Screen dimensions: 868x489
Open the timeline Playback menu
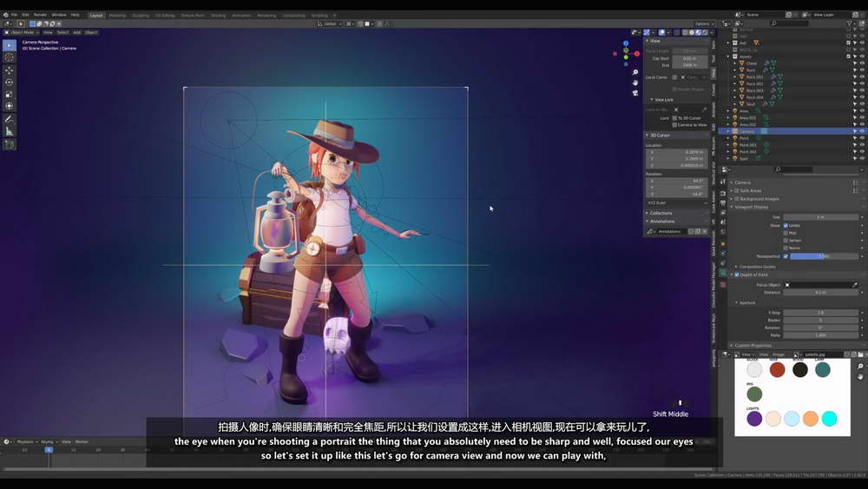(25, 442)
